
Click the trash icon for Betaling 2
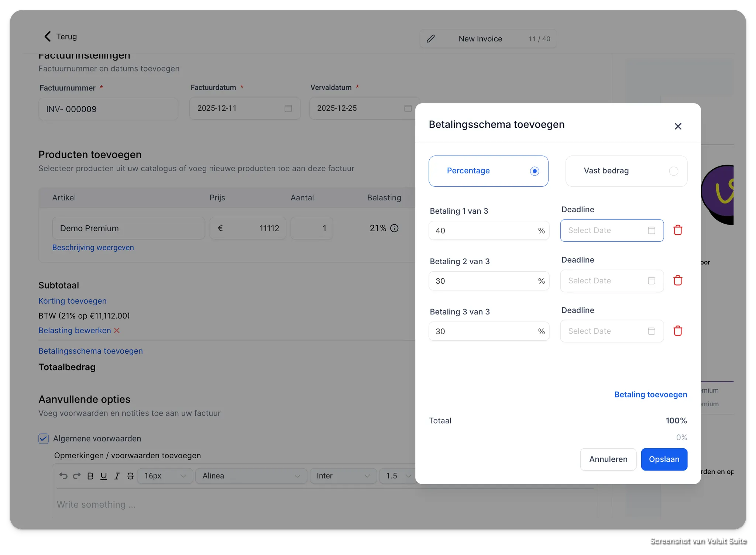tap(678, 280)
